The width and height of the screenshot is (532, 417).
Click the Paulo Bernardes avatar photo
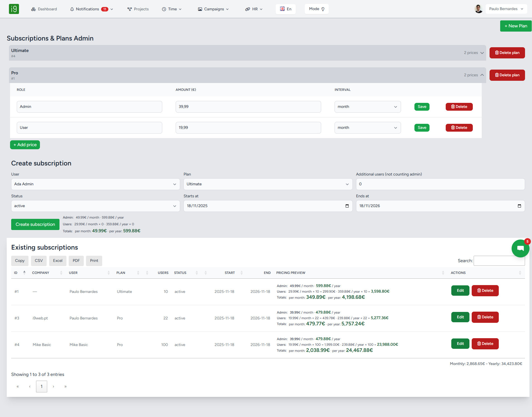coord(478,9)
